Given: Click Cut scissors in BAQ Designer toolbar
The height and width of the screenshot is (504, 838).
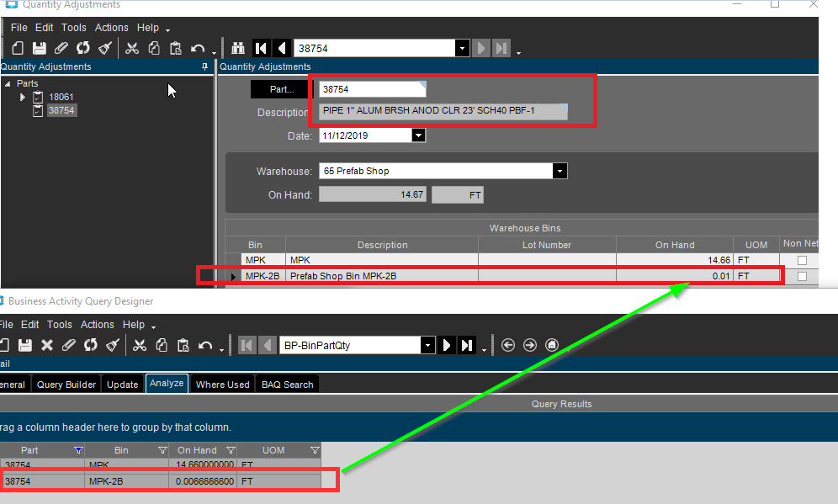Looking at the screenshot, I should 140,345.
